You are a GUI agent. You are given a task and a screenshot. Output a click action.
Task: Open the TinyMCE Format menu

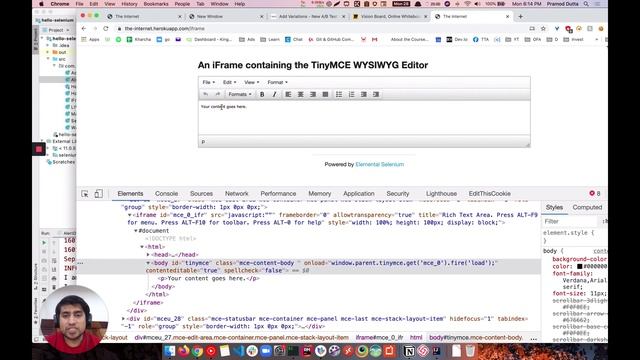pos(278,82)
